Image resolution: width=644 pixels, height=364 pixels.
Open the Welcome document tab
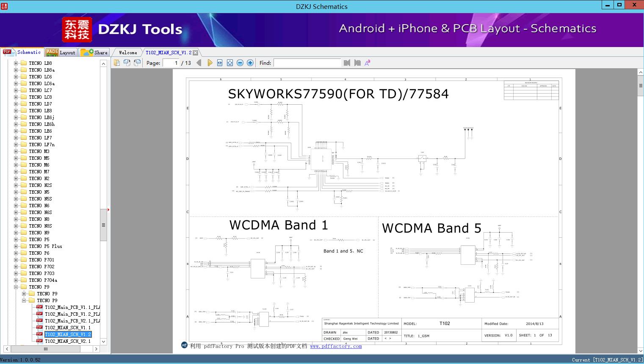(x=128, y=53)
